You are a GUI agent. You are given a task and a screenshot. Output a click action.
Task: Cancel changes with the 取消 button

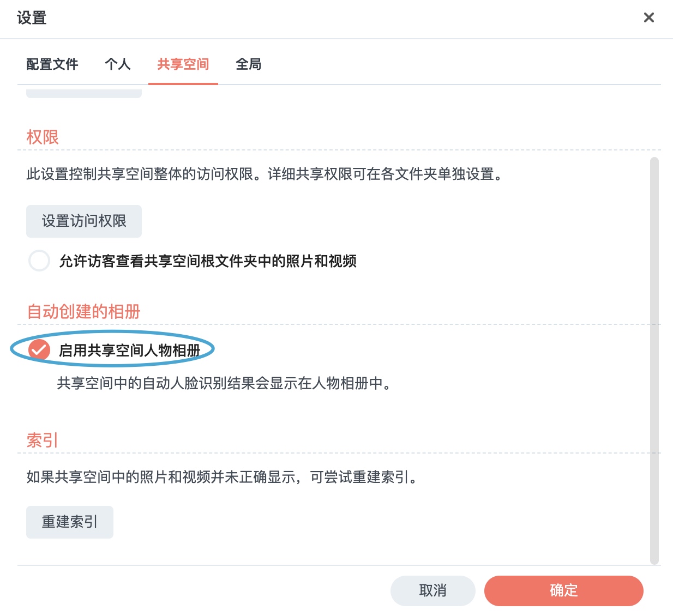[433, 591]
